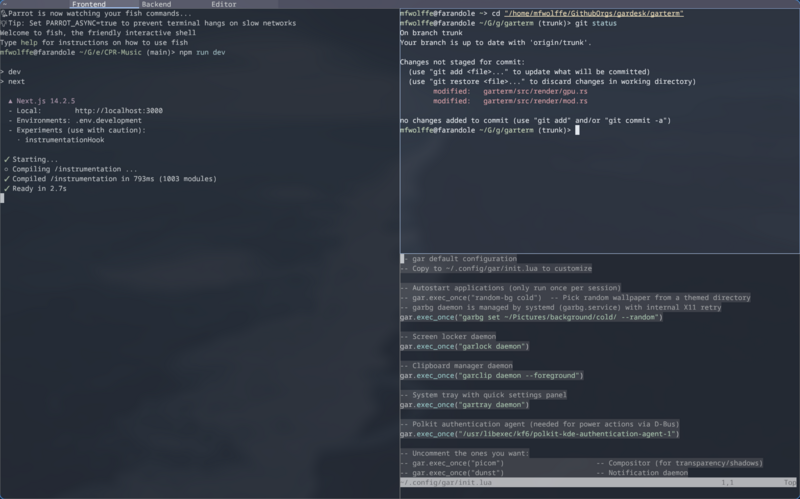Screen dimensions: 800x499
Task: Click 'Compiling /instrumentation ...' line
Action: (70, 169)
